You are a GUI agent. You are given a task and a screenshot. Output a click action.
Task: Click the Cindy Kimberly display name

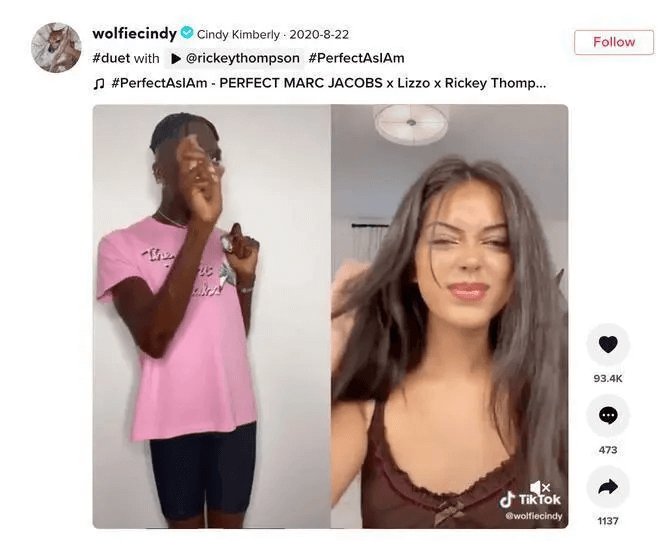238,34
